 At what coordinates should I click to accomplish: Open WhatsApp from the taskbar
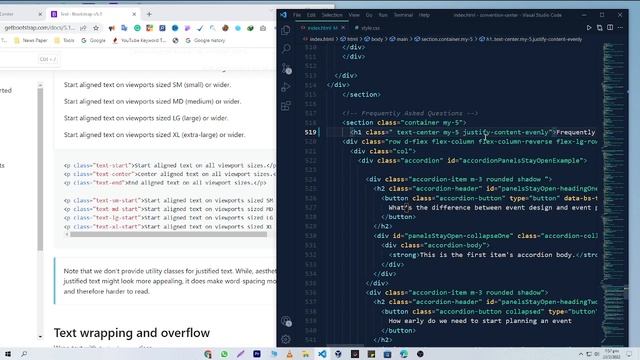pyautogui.click(x=224, y=354)
